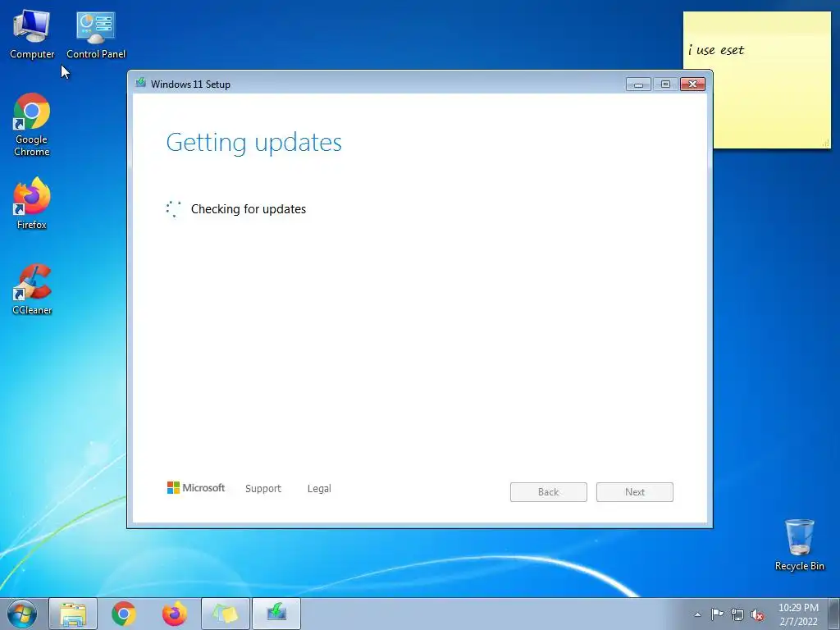The width and height of the screenshot is (840, 630).
Task: Launch Firefox from the taskbar
Action: (x=175, y=614)
